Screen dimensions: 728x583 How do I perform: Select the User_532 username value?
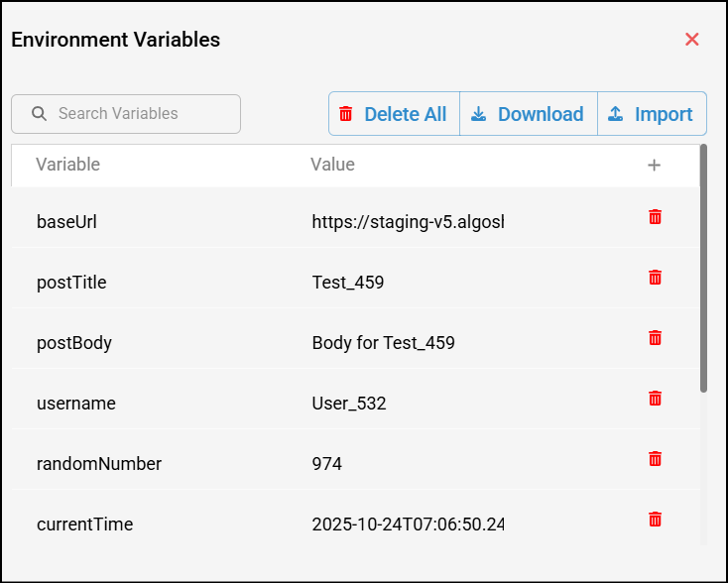point(349,404)
